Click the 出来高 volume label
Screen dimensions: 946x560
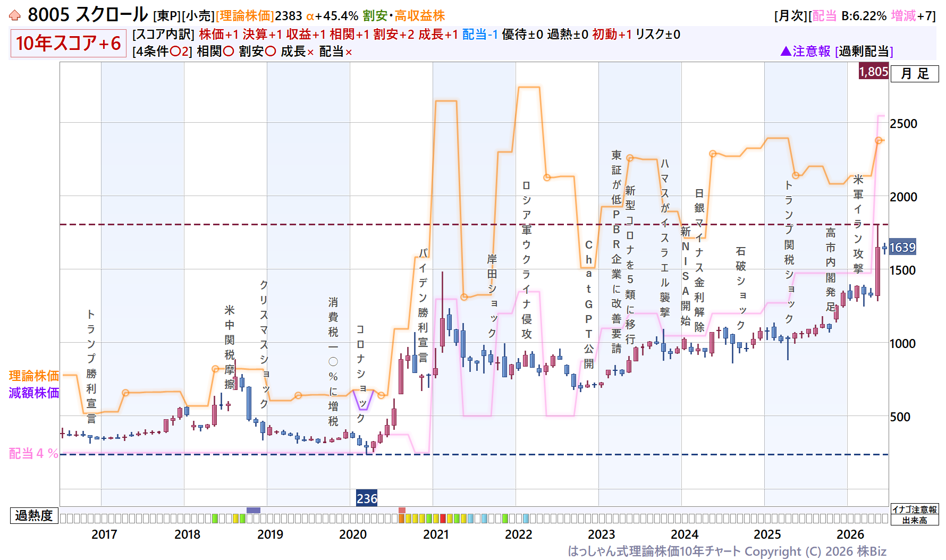tap(915, 520)
